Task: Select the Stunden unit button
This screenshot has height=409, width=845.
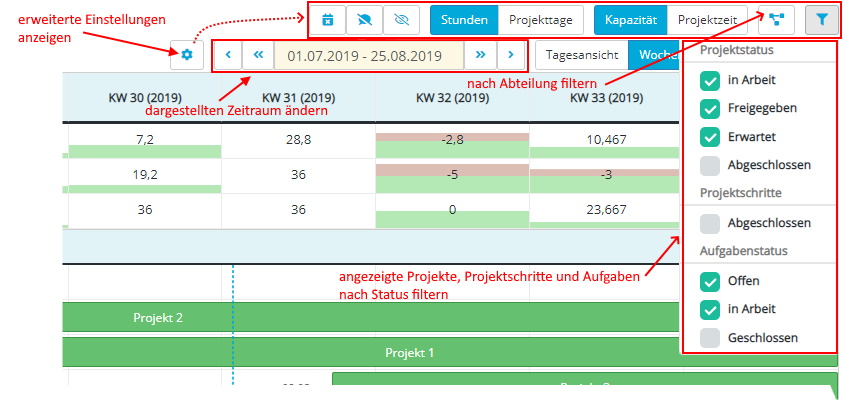Action: [x=464, y=20]
